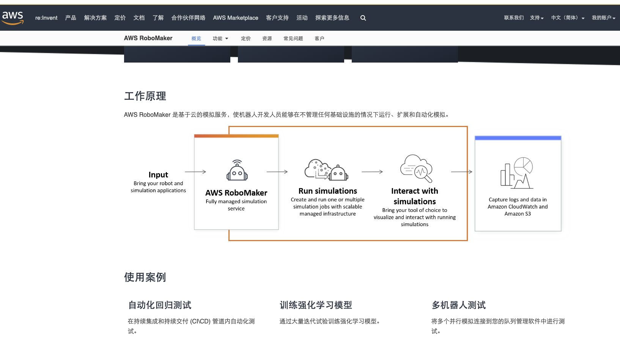Viewport: 620px width, 364px height.
Task: Click the Run simulations cloud robot icon
Action: [x=326, y=169]
